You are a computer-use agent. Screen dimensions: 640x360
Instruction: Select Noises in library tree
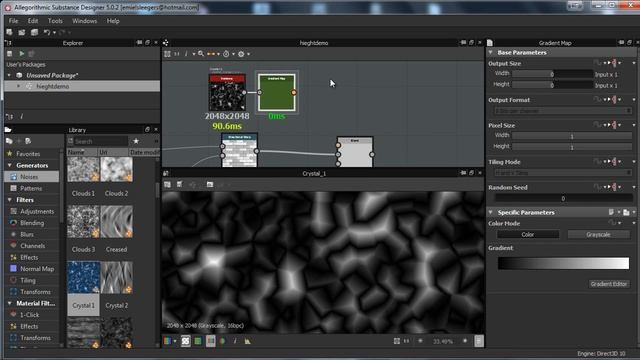(x=31, y=177)
